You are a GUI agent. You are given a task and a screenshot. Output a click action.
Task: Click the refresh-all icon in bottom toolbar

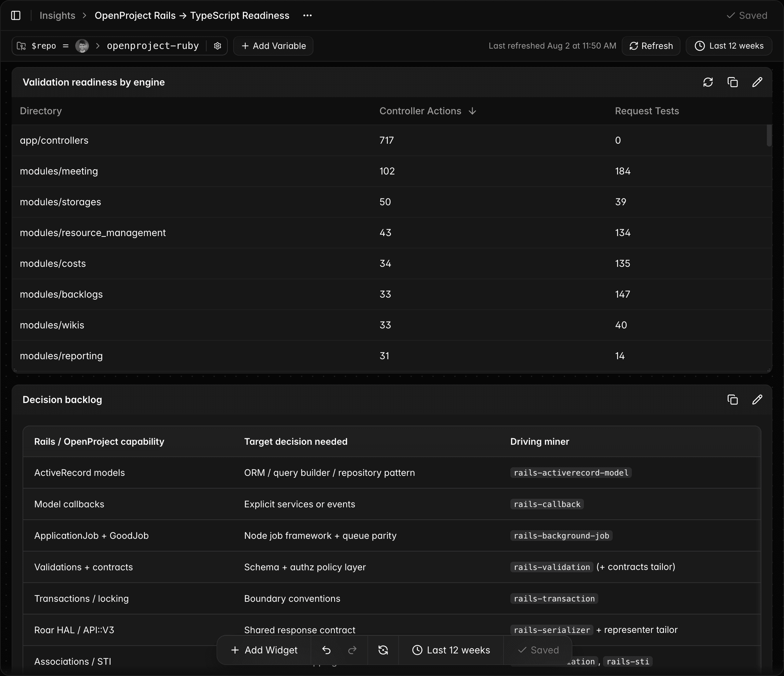pos(383,650)
